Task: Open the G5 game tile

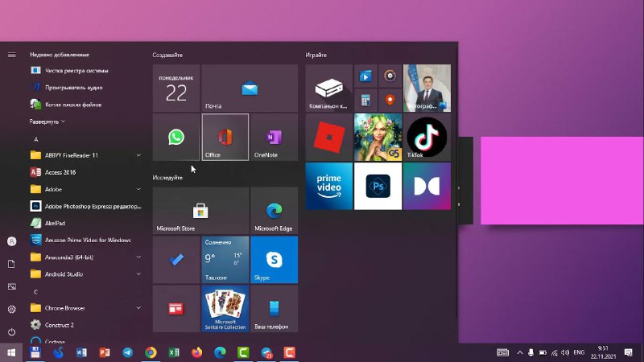Action: [x=378, y=137]
